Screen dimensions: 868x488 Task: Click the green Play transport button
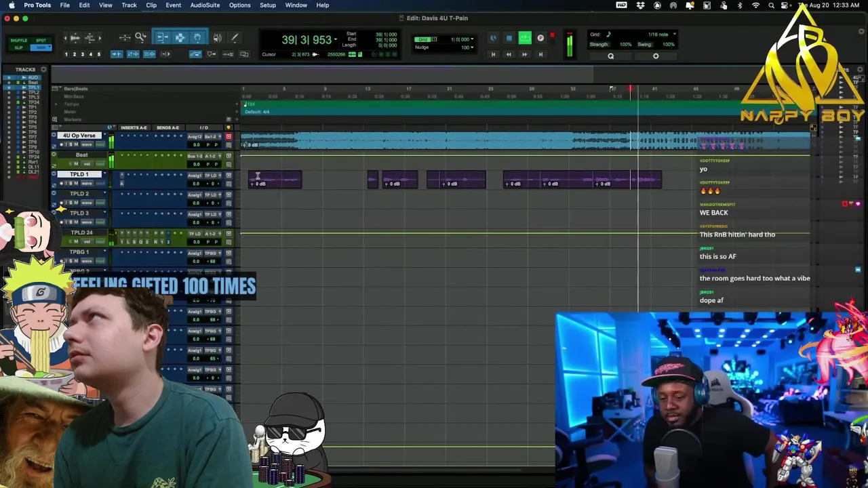click(525, 38)
